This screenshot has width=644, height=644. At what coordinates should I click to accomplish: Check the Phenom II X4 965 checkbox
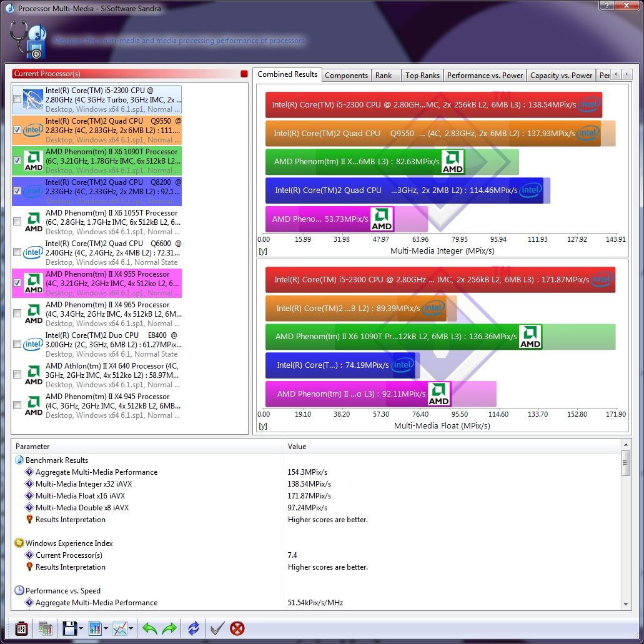17,314
